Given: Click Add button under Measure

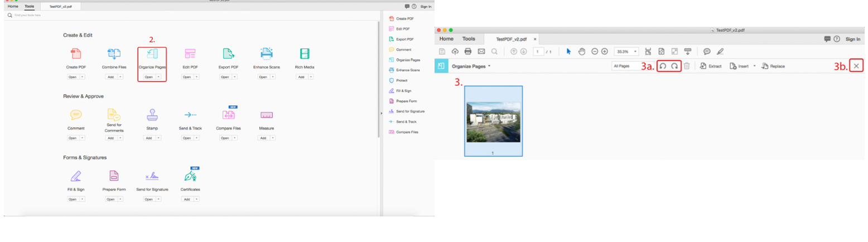Looking at the screenshot, I should point(263,138).
